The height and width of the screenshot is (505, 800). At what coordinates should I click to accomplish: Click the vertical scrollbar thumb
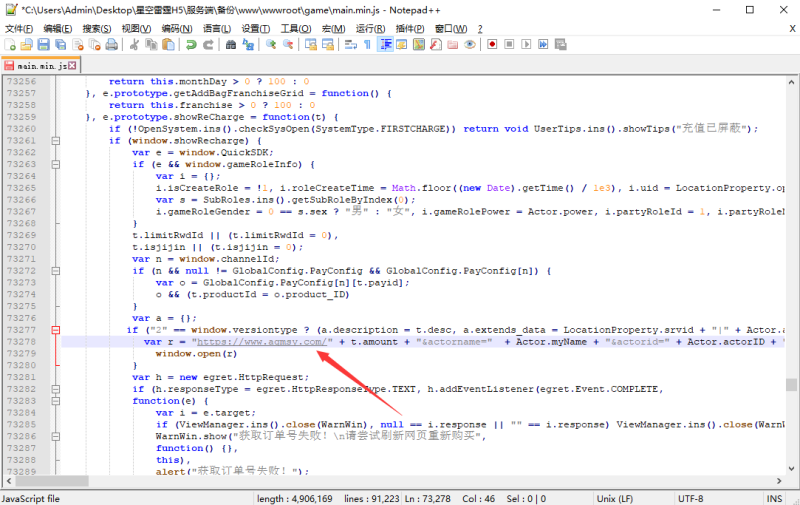(x=792, y=384)
